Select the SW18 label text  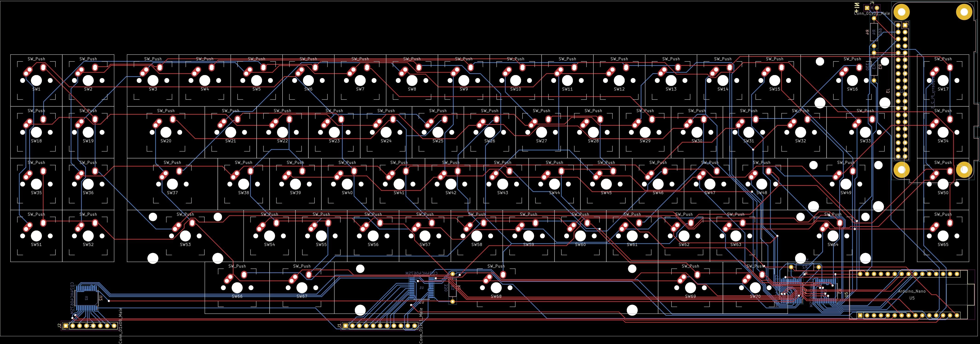tap(36, 141)
